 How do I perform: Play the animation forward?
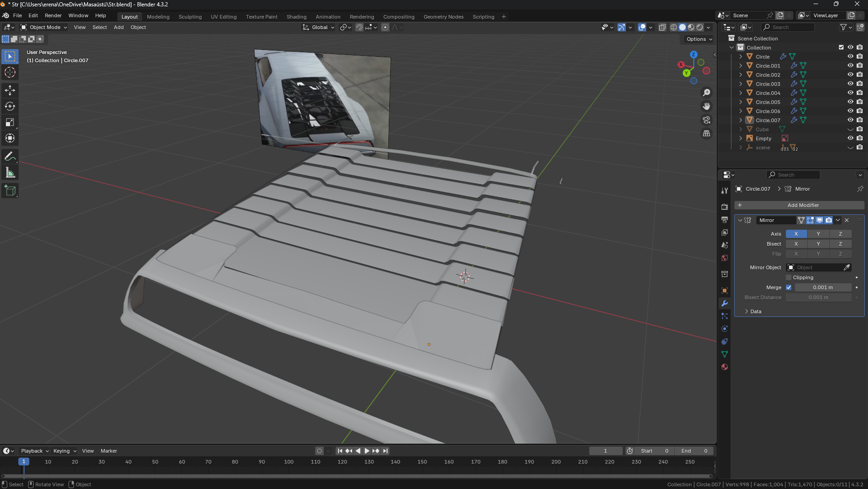coord(367,451)
